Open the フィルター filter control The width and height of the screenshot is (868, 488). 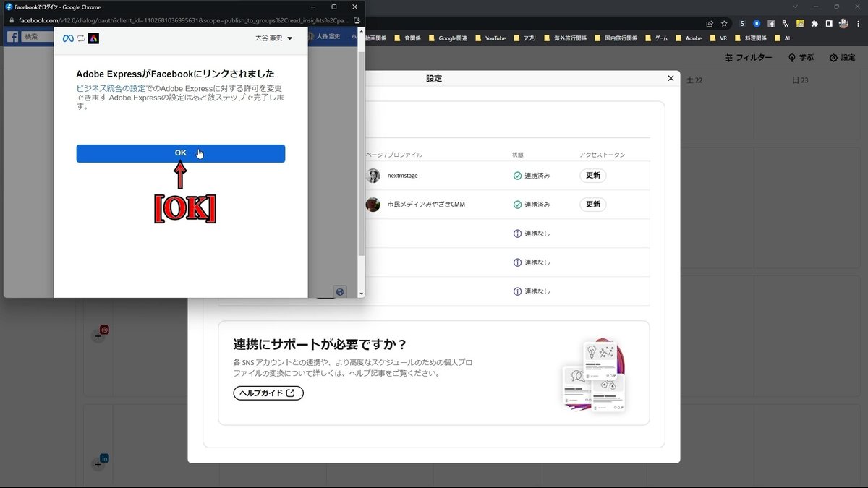[748, 58]
